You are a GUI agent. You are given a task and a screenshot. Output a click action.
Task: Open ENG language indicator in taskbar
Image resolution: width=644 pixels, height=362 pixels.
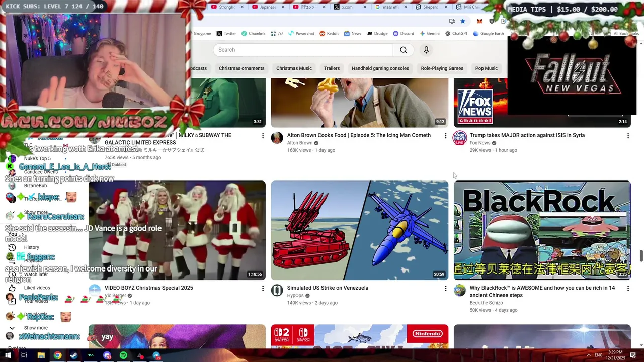tap(598, 355)
